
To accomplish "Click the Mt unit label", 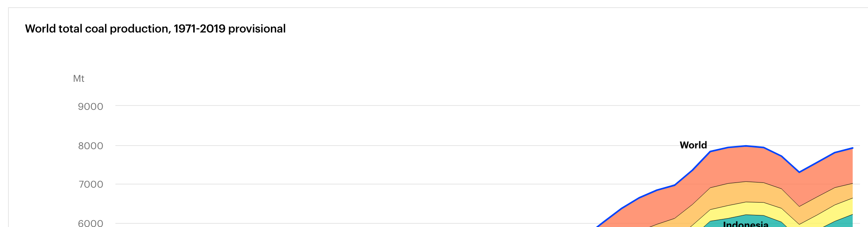I will point(79,79).
